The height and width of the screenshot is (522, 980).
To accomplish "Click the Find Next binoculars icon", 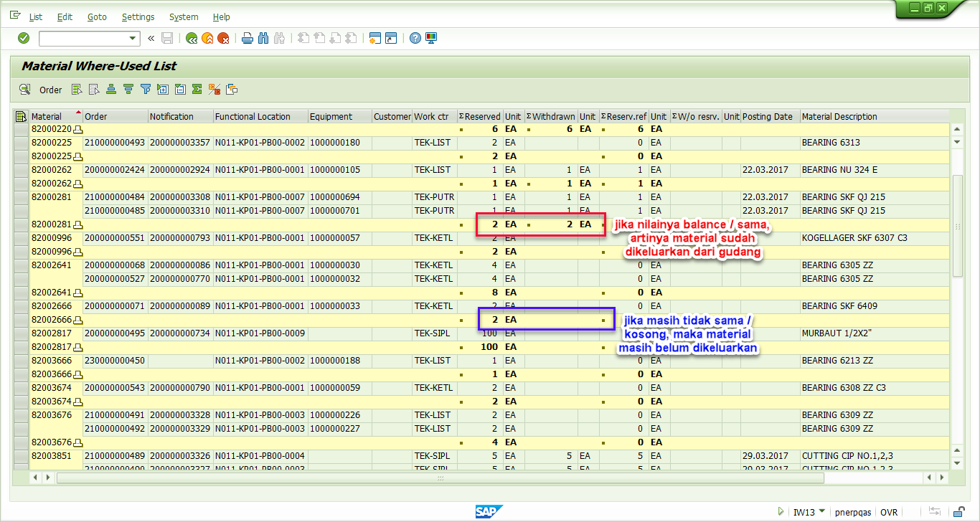I will [x=280, y=38].
